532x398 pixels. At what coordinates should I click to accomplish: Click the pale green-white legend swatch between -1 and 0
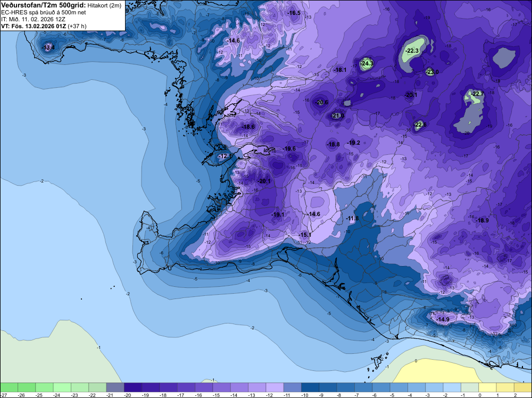[470, 387]
